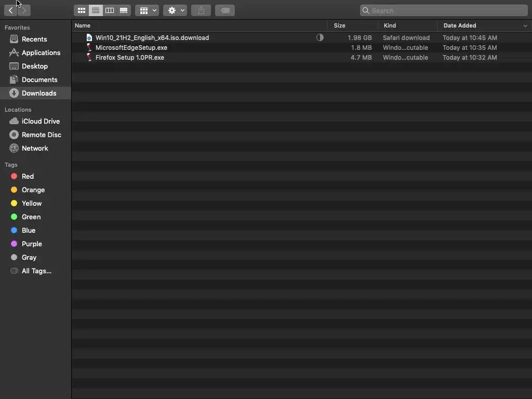Filter by the Purple tag
The height and width of the screenshot is (399, 532).
pos(36,244)
